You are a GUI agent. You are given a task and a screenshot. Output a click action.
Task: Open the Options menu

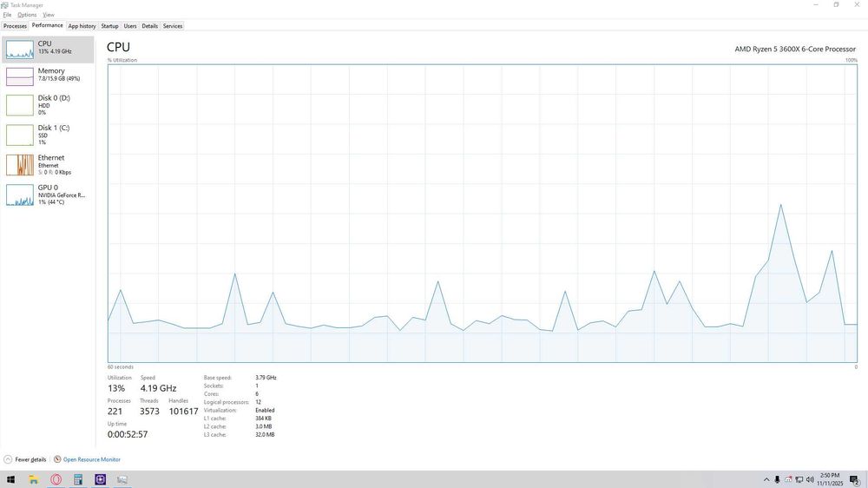point(27,15)
